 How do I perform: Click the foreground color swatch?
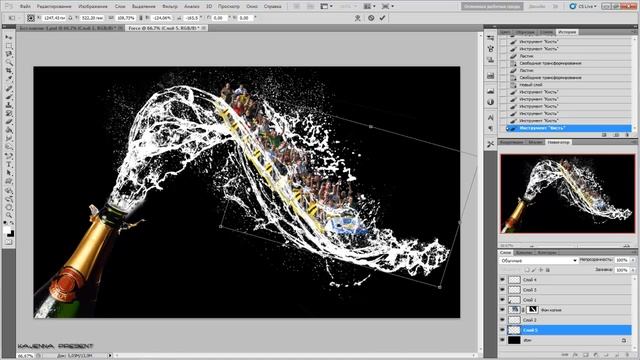tap(7, 231)
